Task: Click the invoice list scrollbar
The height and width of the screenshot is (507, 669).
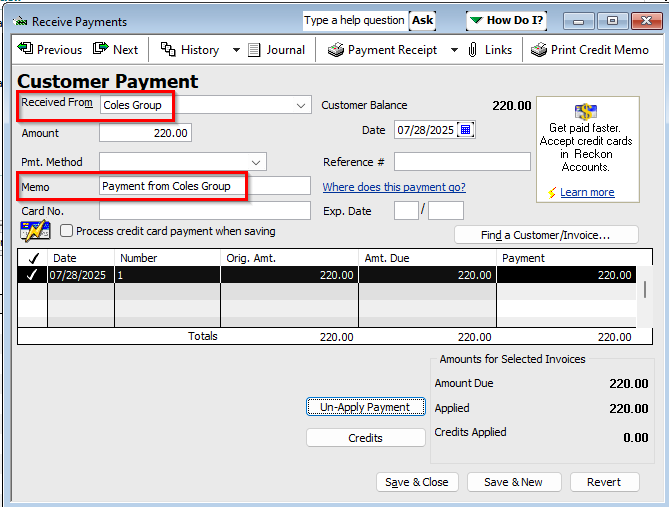Action: click(644, 289)
